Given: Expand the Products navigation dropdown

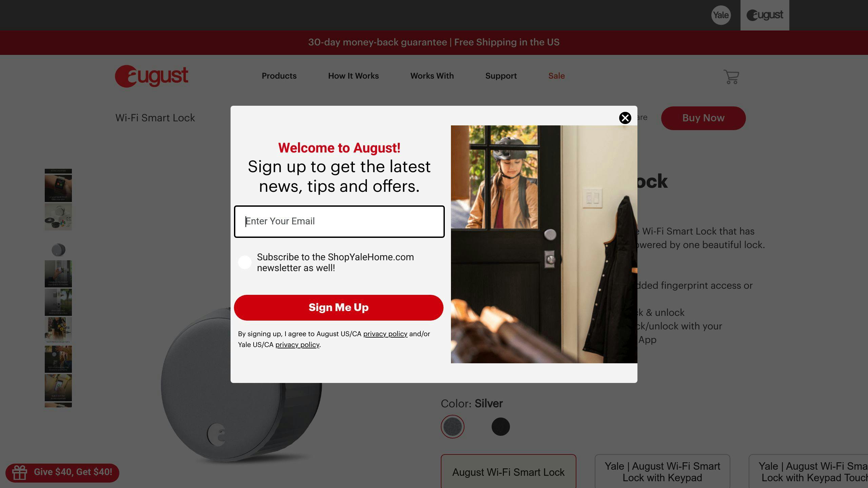Looking at the screenshot, I should click(279, 76).
